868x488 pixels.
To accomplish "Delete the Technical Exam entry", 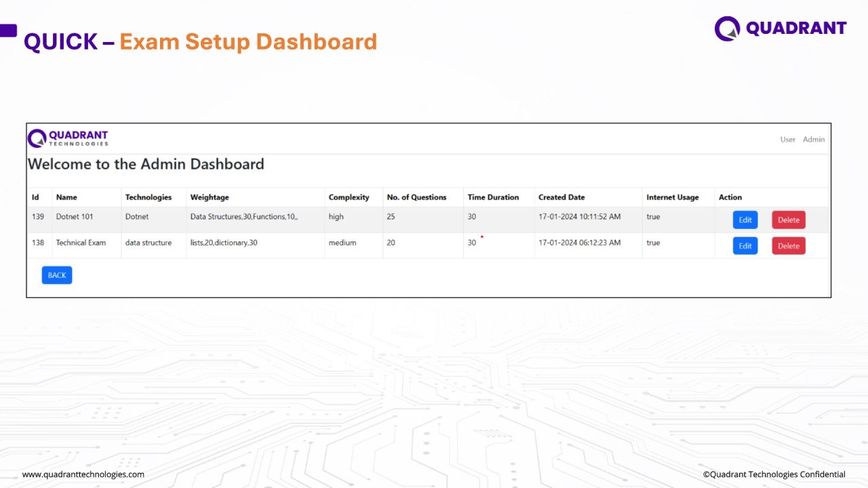I will pos(789,245).
